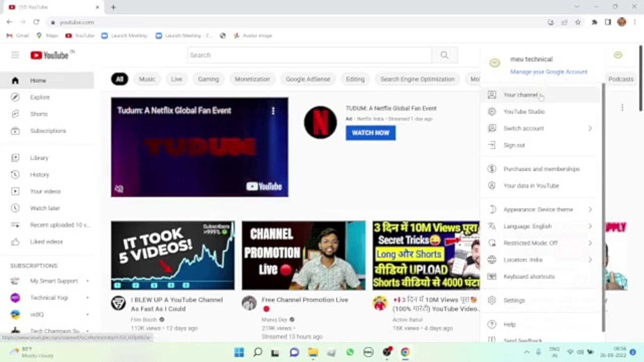The height and width of the screenshot is (362, 644).
Task: Open the Shorts section from sidebar
Action: point(39,114)
